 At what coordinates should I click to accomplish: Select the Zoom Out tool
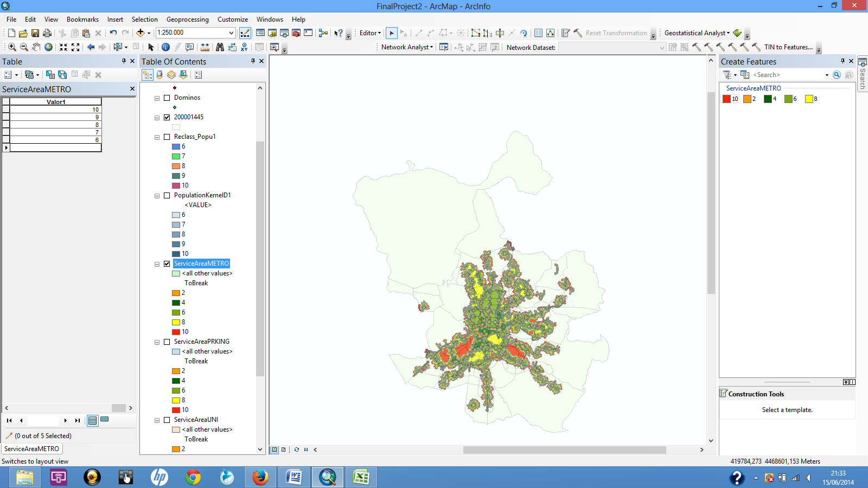pyautogui.click(x=24, y=47)
